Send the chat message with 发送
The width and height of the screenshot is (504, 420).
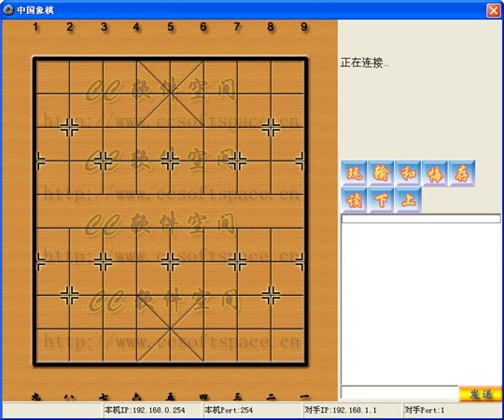click(481, 394)
